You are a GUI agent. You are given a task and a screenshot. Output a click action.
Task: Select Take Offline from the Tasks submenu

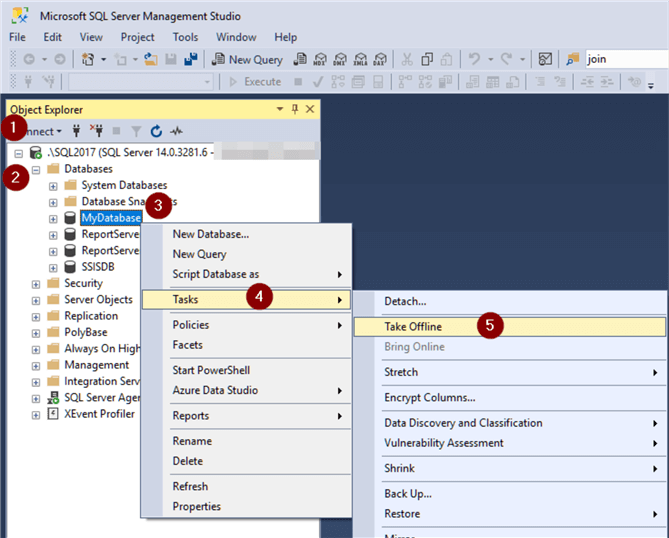click(413, 326)
